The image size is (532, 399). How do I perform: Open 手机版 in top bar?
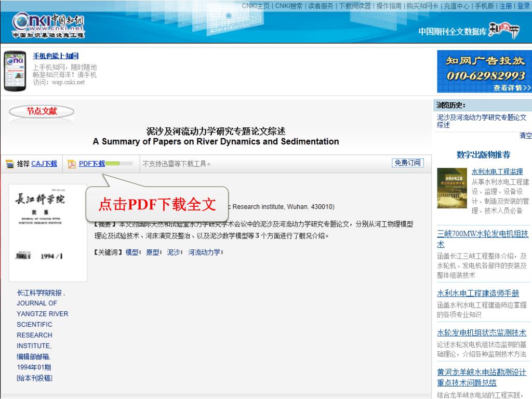point(484,6)
